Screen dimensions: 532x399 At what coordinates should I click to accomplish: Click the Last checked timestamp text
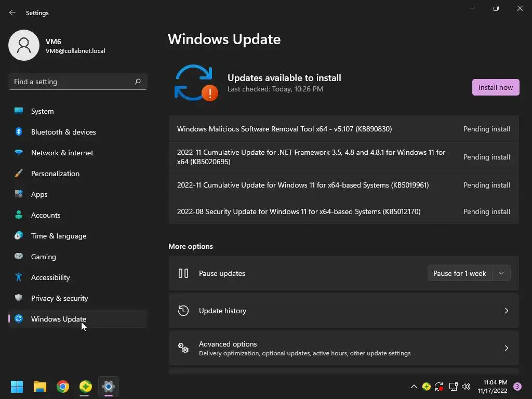click(x=275, y=89)
